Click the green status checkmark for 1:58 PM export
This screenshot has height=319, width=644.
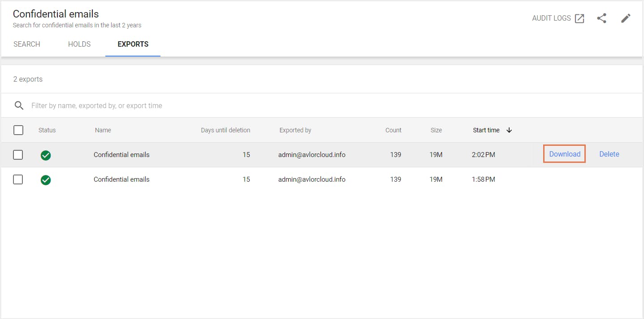coord(46,180)
